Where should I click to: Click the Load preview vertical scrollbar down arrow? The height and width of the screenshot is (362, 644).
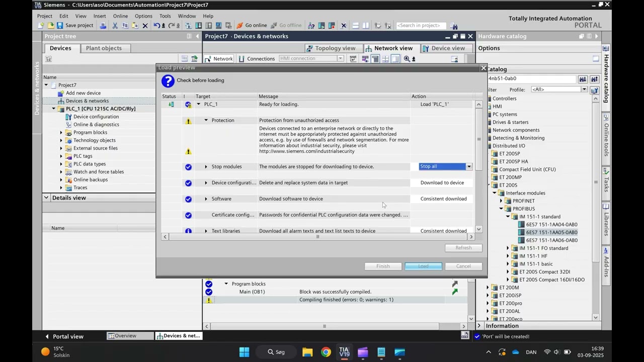[478, 229]
